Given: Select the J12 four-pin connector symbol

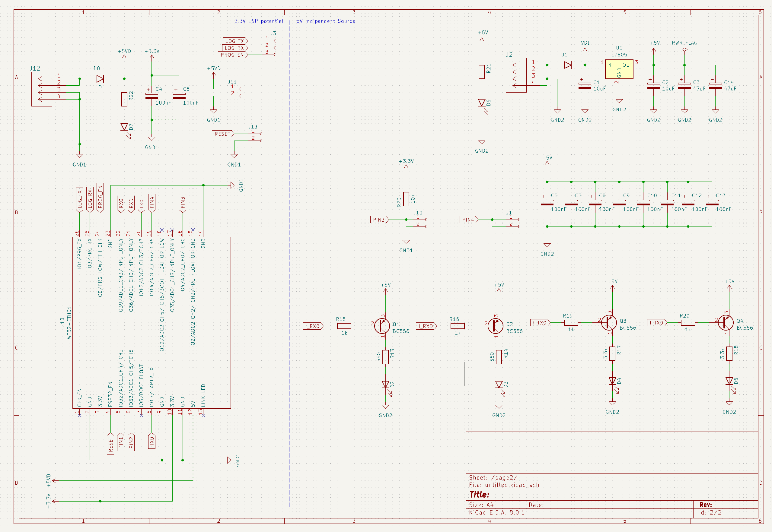Looking at the screenshot, I should (42, 89).
